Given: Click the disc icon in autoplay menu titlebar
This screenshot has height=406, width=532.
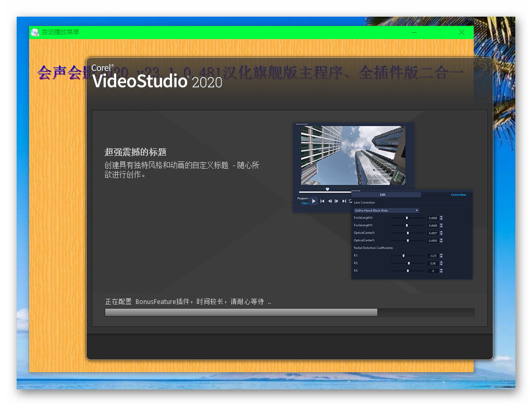Looking at the screenshot, I should click(35, 32).
